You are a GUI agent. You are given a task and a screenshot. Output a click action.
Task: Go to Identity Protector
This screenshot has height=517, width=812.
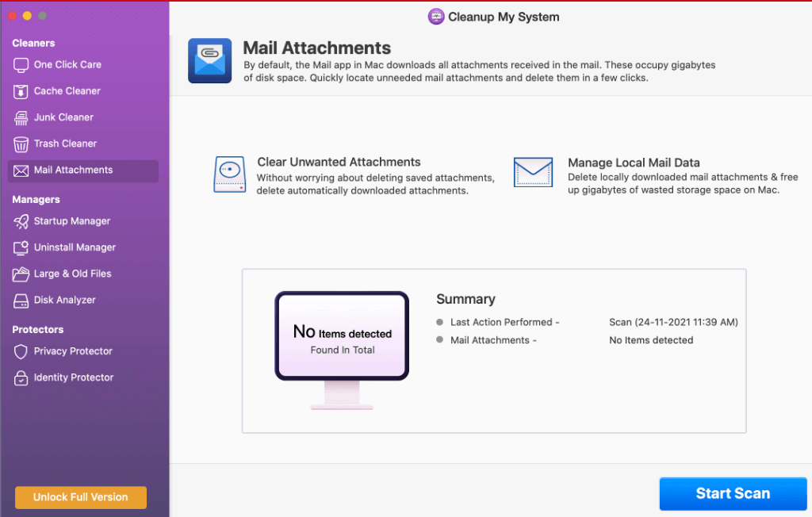click(74, 377)
